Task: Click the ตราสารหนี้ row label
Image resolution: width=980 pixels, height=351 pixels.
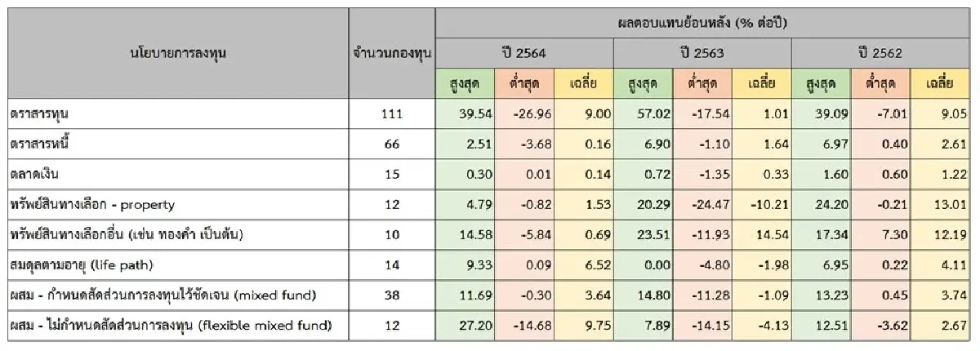Action: pos(42,144)
